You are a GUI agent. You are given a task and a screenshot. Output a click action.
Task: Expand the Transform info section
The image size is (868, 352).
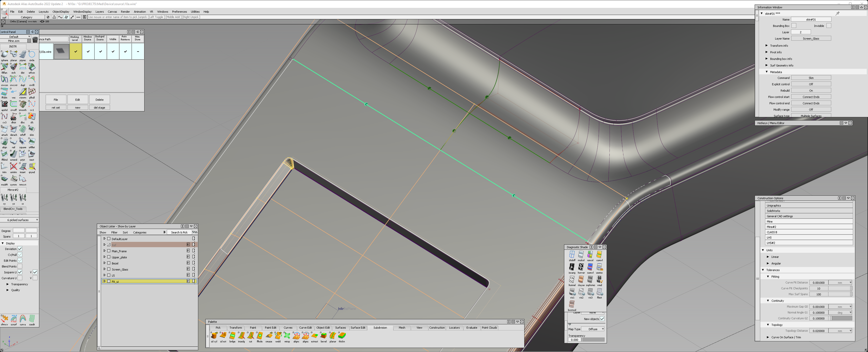[x=767, y=45]
